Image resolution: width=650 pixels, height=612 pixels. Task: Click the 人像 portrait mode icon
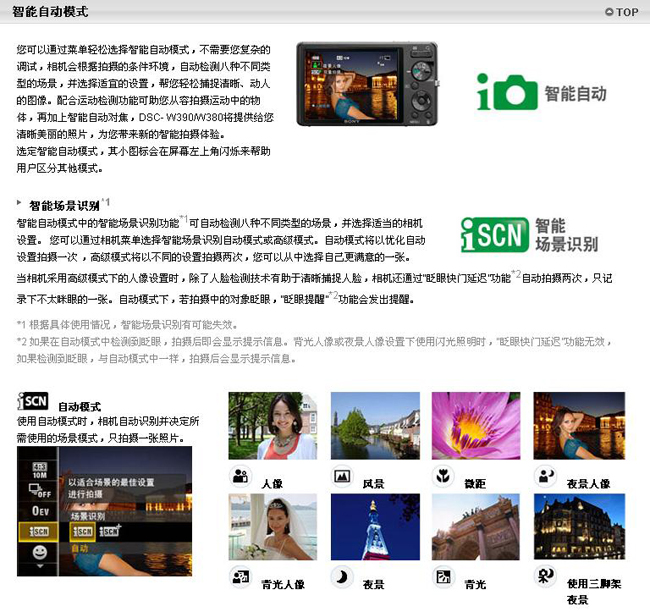[240, 476]
